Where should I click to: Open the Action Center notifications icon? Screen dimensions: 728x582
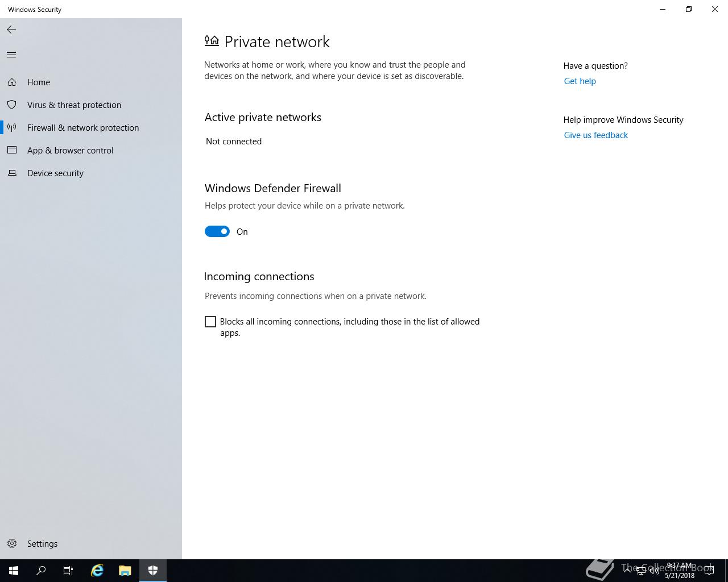pyautogui.click(x=709, y=571)
